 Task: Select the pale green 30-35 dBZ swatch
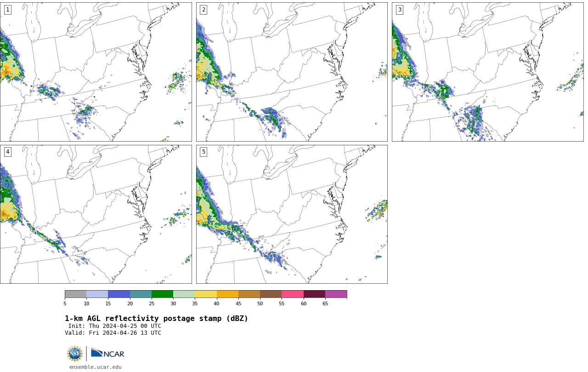click(x=184, y=294)
